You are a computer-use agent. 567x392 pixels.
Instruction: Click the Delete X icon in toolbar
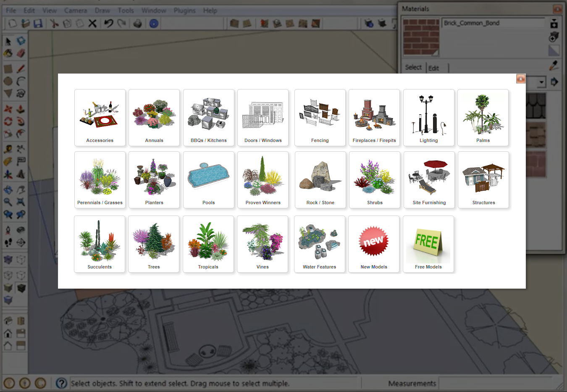pyautogui.click(x=92, y=24)
